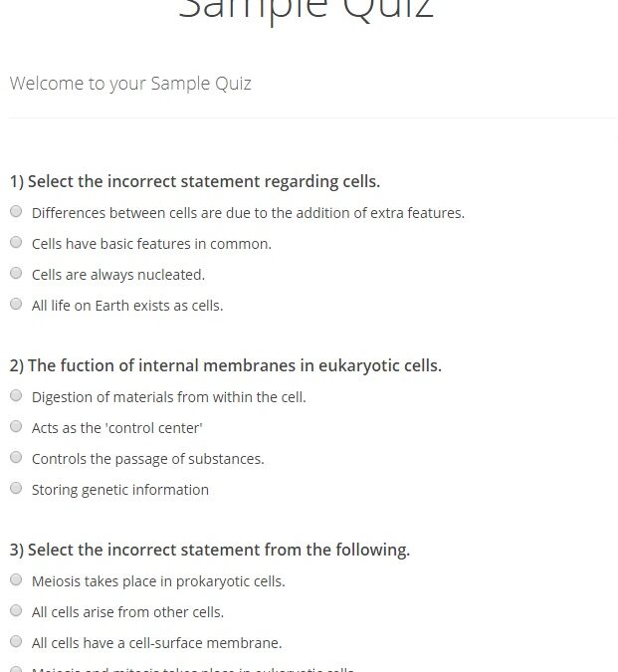Click the radio circle next to 'Storing genetic information'
Screen dimensions: 618x672
16,488
